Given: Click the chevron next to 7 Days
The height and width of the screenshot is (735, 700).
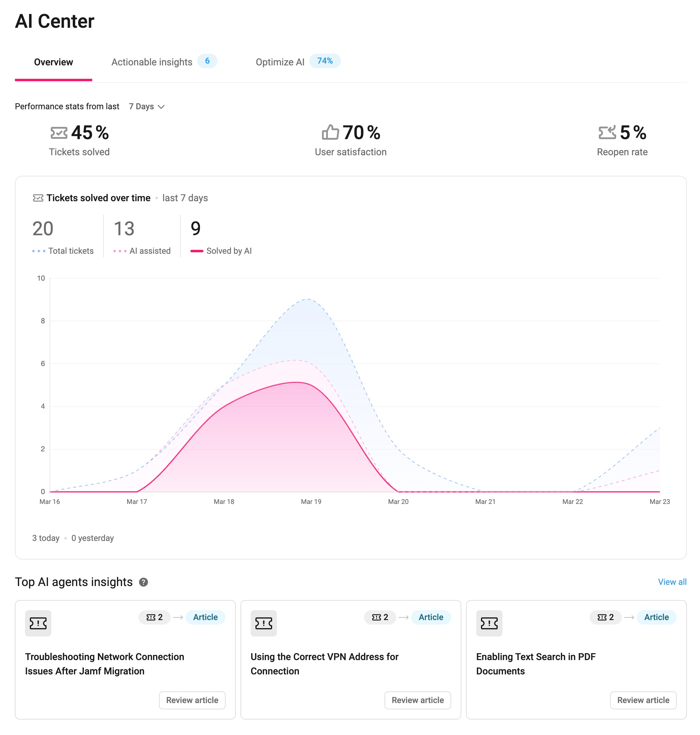Looking at the screenshot, I should [x=161, y=107].
